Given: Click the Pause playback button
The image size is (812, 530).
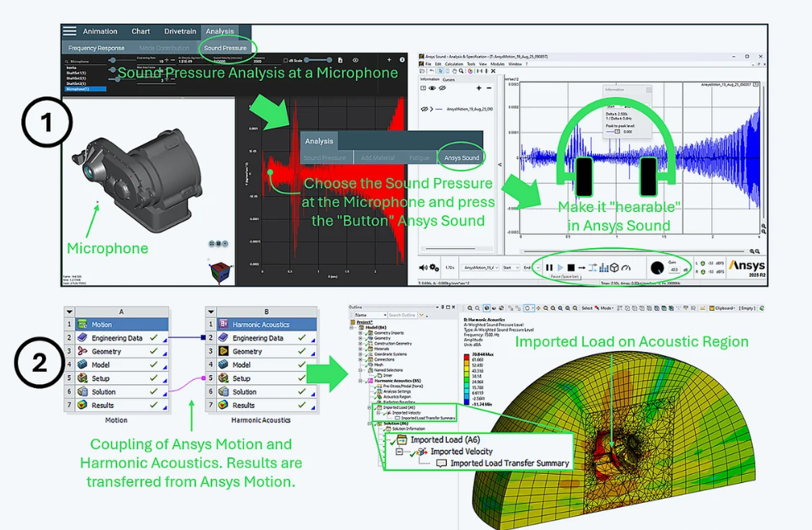Looking at the screenshot, I should click(549, 268).
